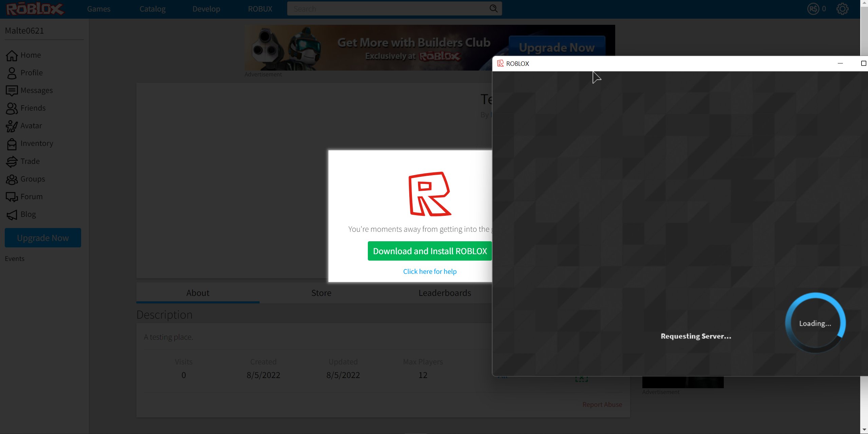Click the Inventory backpack icon
868x434 pixels.
pos(12,144)
